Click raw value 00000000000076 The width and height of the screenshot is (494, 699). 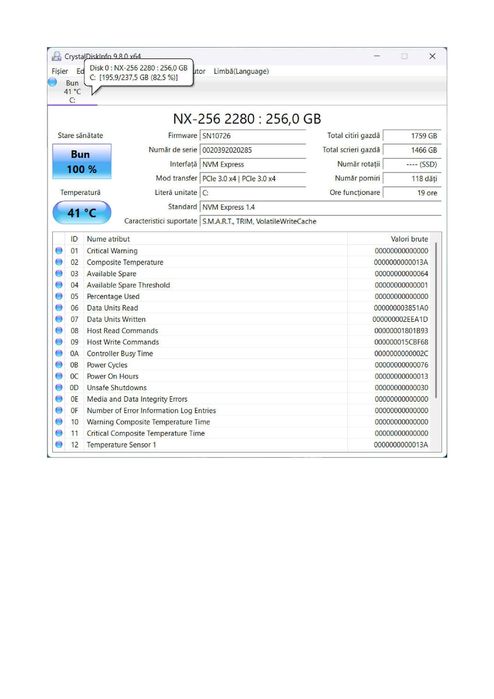click(x=401, y=365)
